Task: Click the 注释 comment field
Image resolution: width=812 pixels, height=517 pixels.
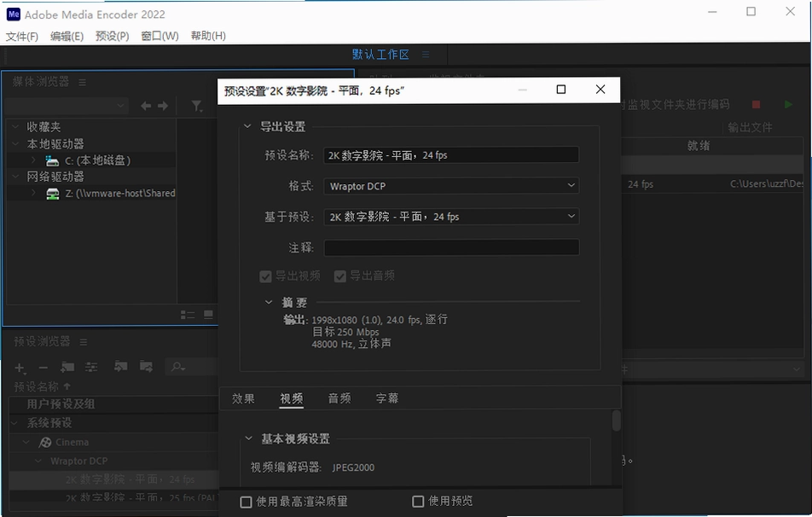Action: 451,247
